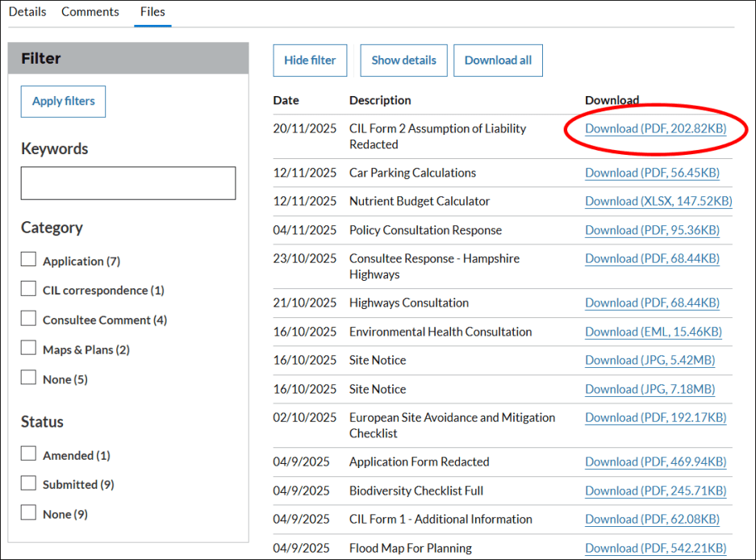Click the Apply filters button
The width and height of the screenshot is (756, 560).
point(63,102)
